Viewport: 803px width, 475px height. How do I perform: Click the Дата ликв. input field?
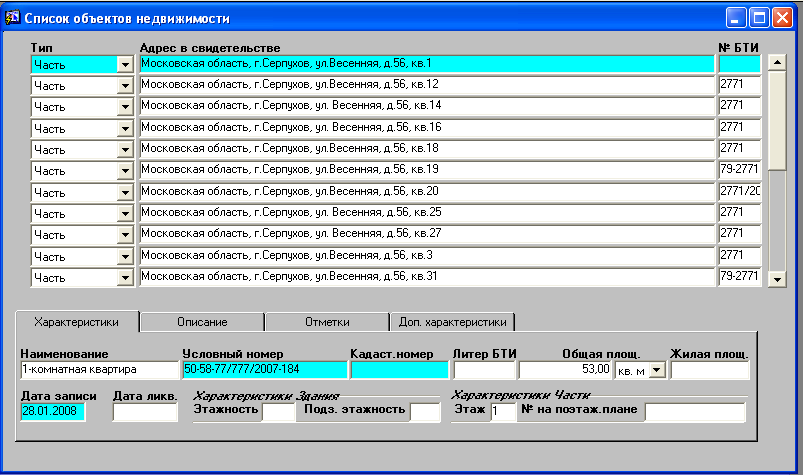pyautogui.click(x=145, y=412)
